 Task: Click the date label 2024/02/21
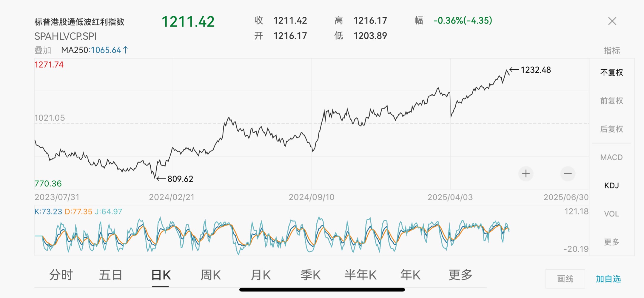point(172,197)
